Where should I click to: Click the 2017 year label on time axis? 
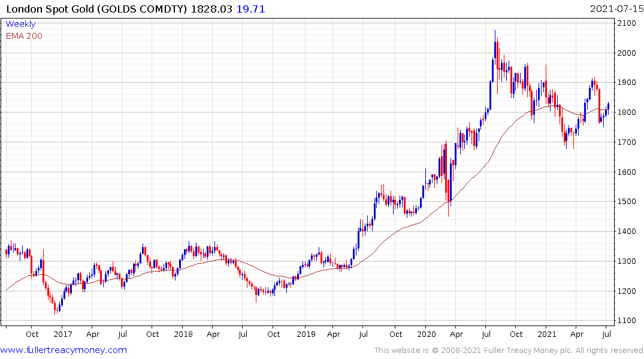click(63, 334)
